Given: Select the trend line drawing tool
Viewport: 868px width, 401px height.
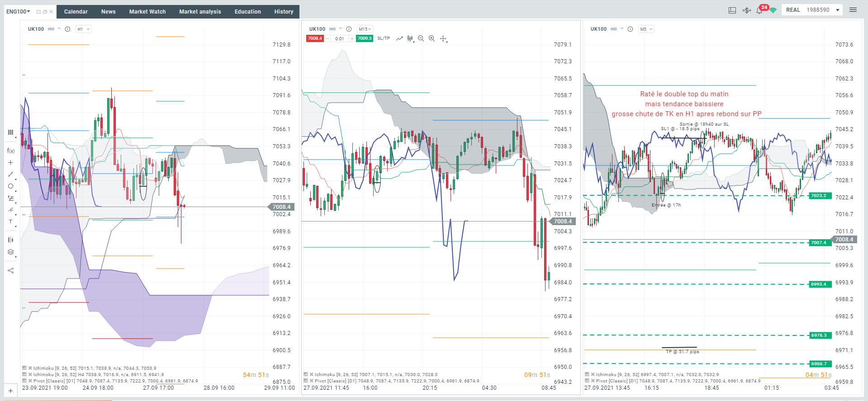Looking at the screenshot, I should coord(11,174).
